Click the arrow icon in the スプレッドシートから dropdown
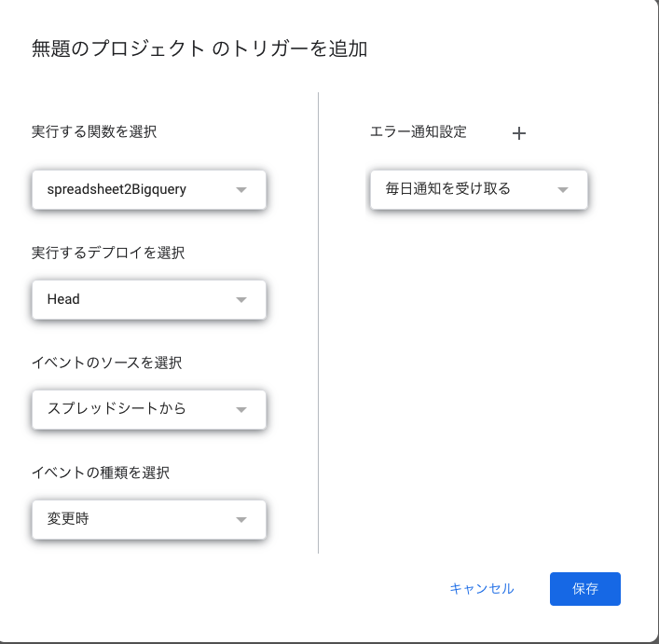Viewport: 659px width, 644px height. [x=241, y=409]
